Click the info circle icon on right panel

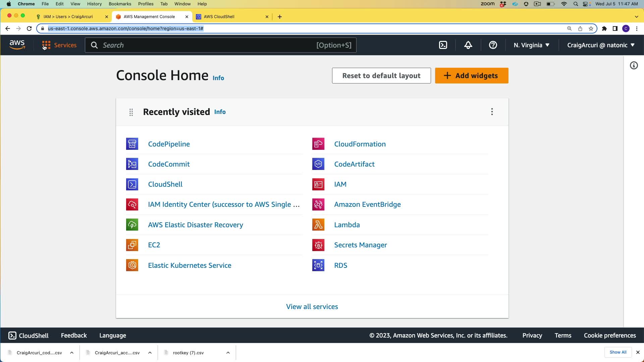tap(634, 66)
